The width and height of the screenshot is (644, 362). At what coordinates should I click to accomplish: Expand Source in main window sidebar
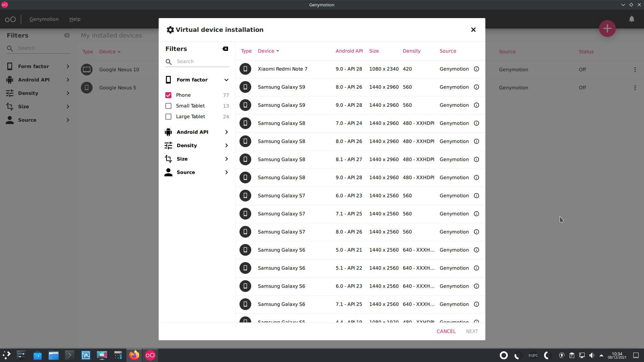[68, 120]
